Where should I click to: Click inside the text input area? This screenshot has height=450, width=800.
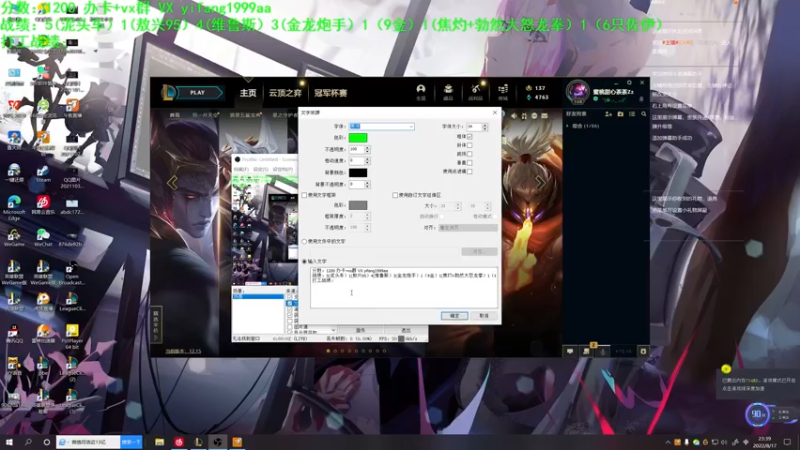(404, 288)
